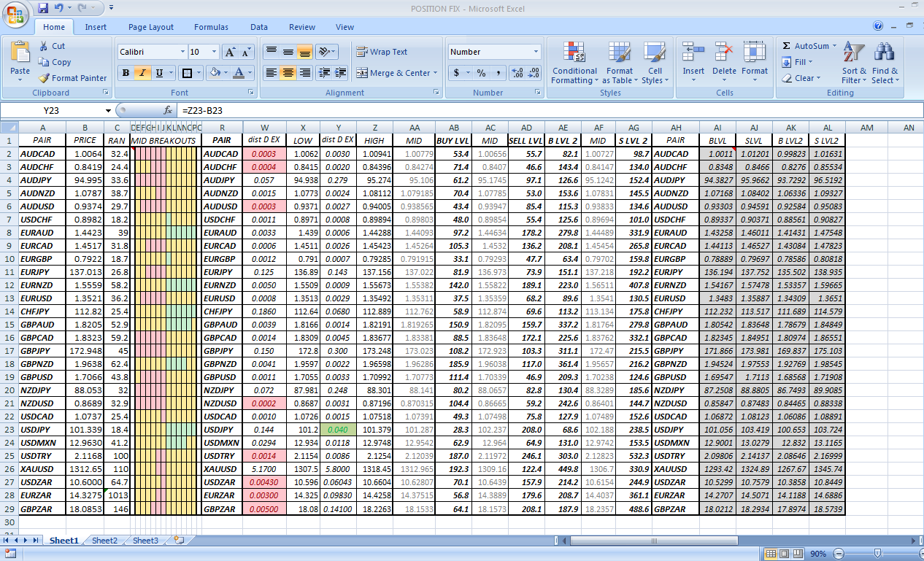
Task: Click the Insert Function fx icon
Action: coord(167,110)
